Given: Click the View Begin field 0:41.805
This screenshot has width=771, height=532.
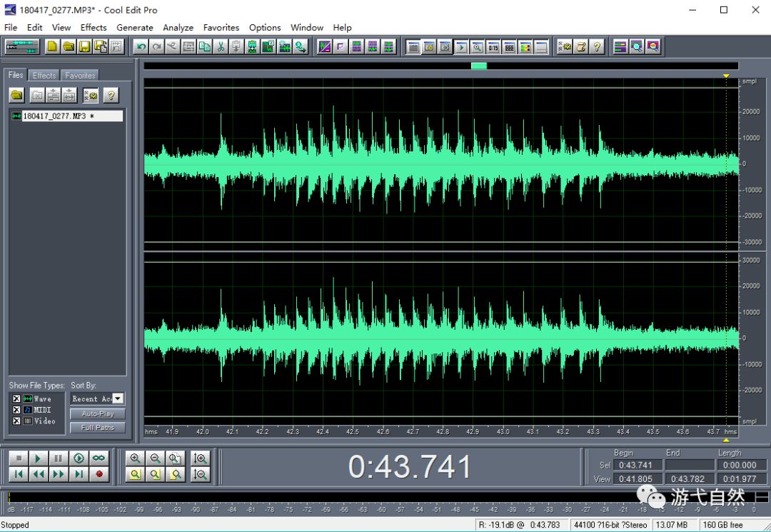Looking at the screenshot, I should point(638,479).
